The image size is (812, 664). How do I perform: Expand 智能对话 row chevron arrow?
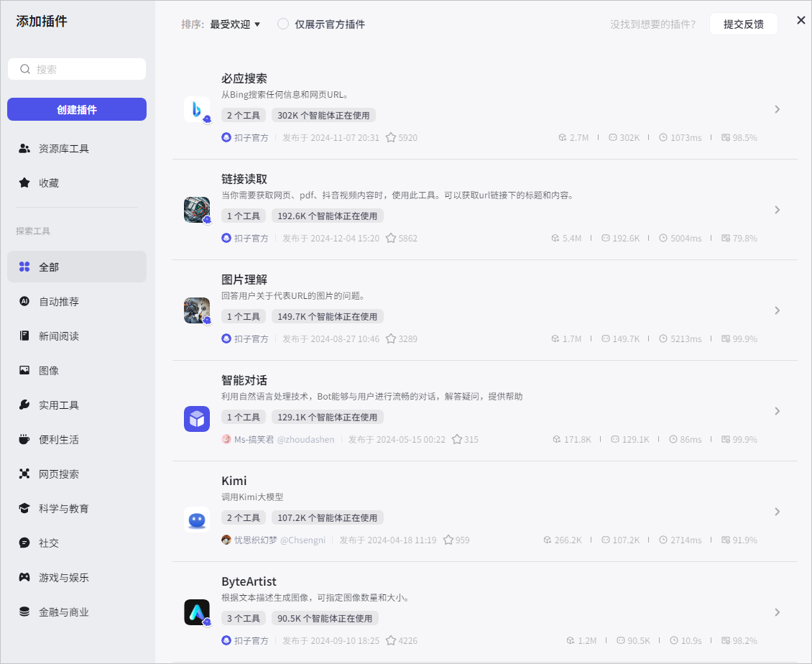coord(777,411)
